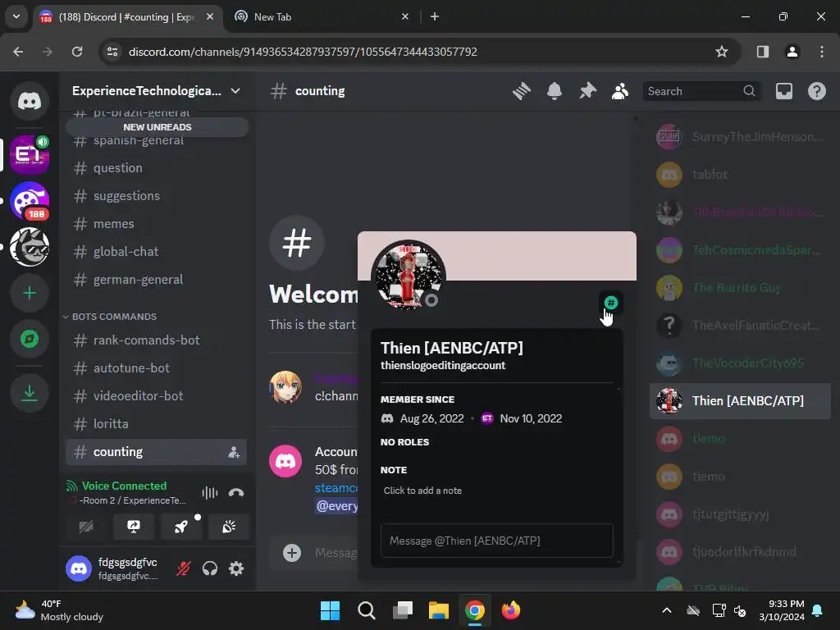Open the question channel
Viewport: 840px width, 630px height.
point(156,167)
